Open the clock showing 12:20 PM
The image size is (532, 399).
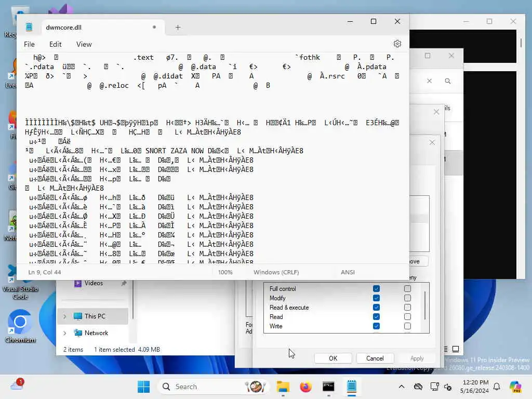(475, 387)
